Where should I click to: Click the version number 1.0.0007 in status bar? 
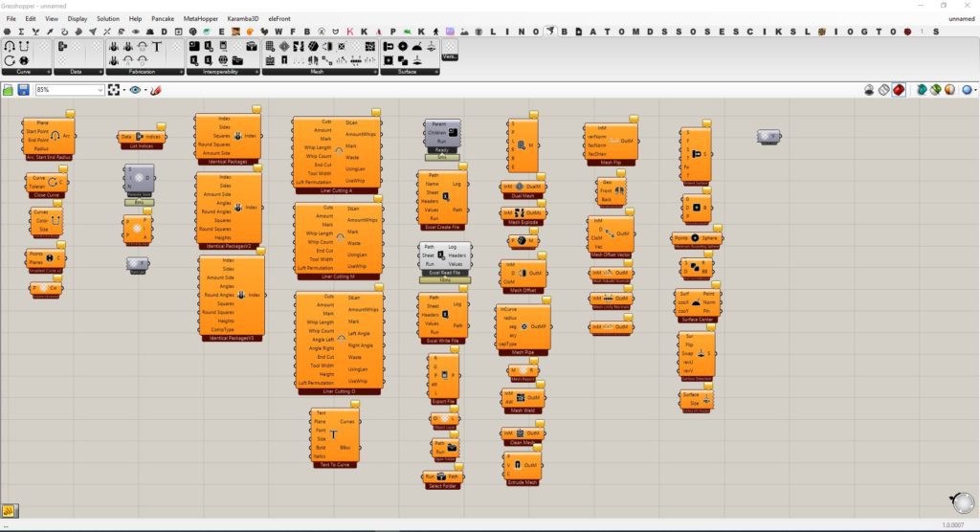[x=952, y=525]
